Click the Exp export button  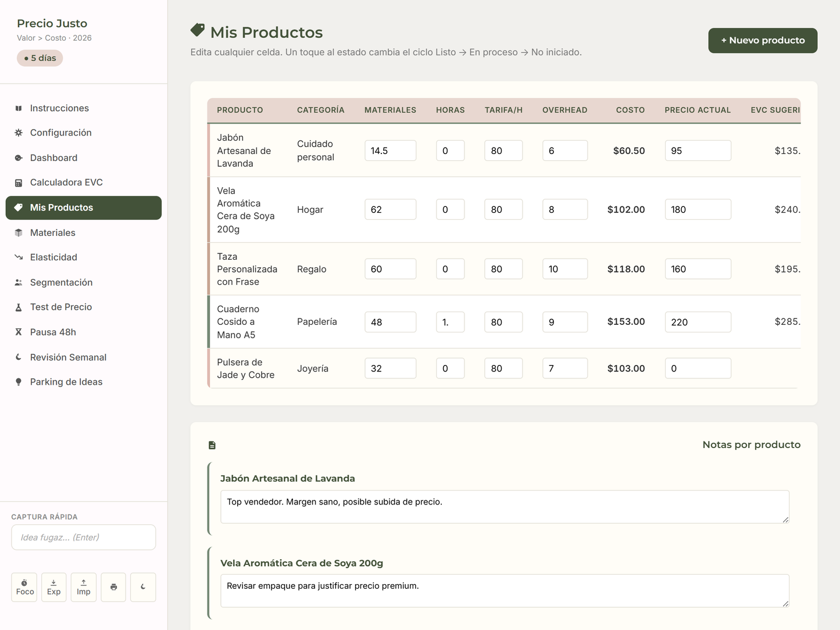54,587
